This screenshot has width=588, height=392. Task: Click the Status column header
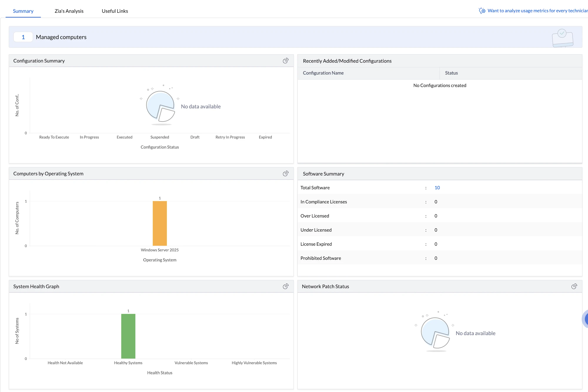(x=451, y=73)
